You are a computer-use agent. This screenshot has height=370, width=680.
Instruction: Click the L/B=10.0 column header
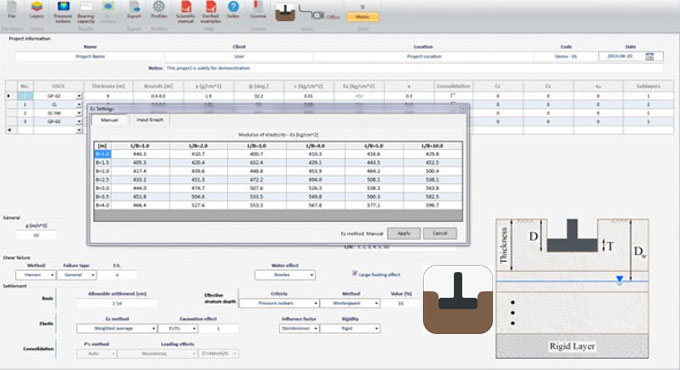point(432,146)
